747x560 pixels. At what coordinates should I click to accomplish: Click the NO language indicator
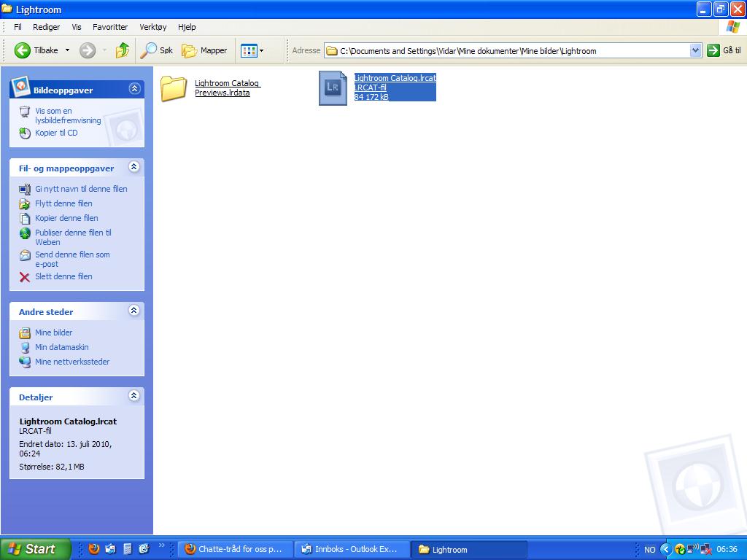[x=650, y=550]
